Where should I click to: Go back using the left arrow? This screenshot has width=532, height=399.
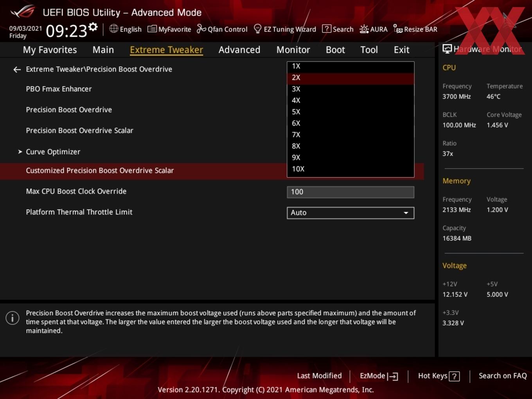[17, 70]
